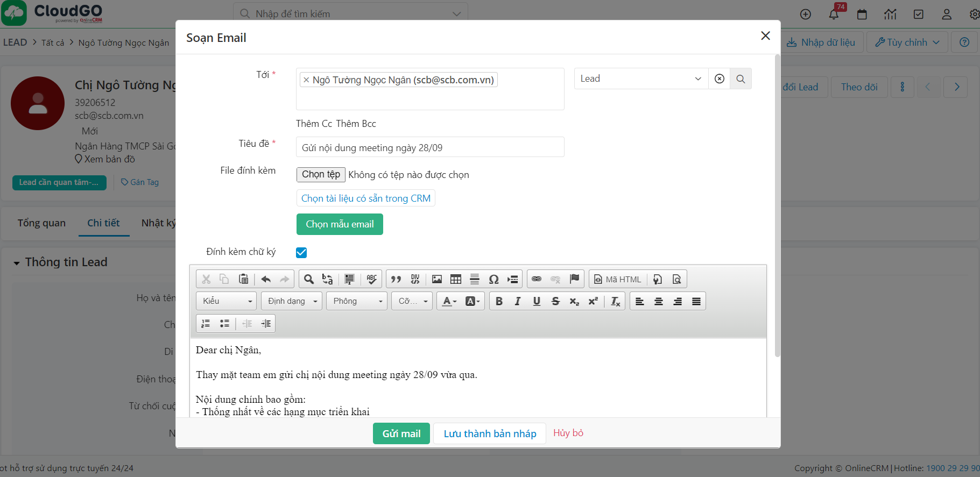The width and height of the screenshot is (980, 477).
Task: Click the Tiêu đề subject field
Action: 430,147
